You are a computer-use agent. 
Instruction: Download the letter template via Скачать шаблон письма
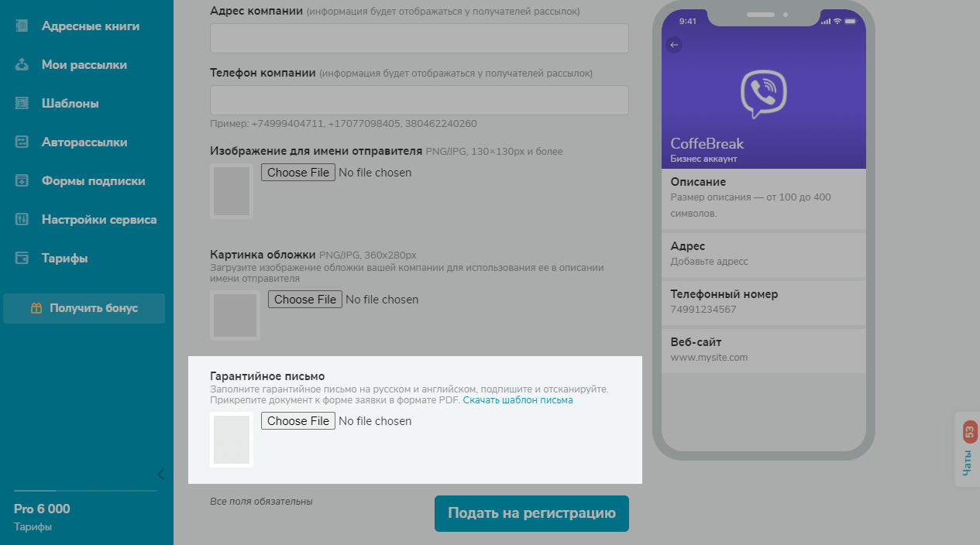518,400
